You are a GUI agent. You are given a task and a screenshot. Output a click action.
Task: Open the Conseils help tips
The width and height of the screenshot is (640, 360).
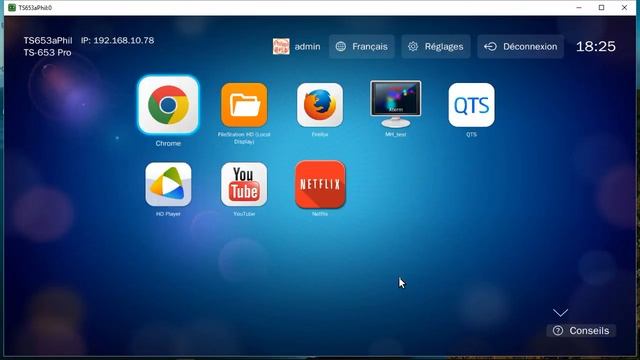pos(581,331)
